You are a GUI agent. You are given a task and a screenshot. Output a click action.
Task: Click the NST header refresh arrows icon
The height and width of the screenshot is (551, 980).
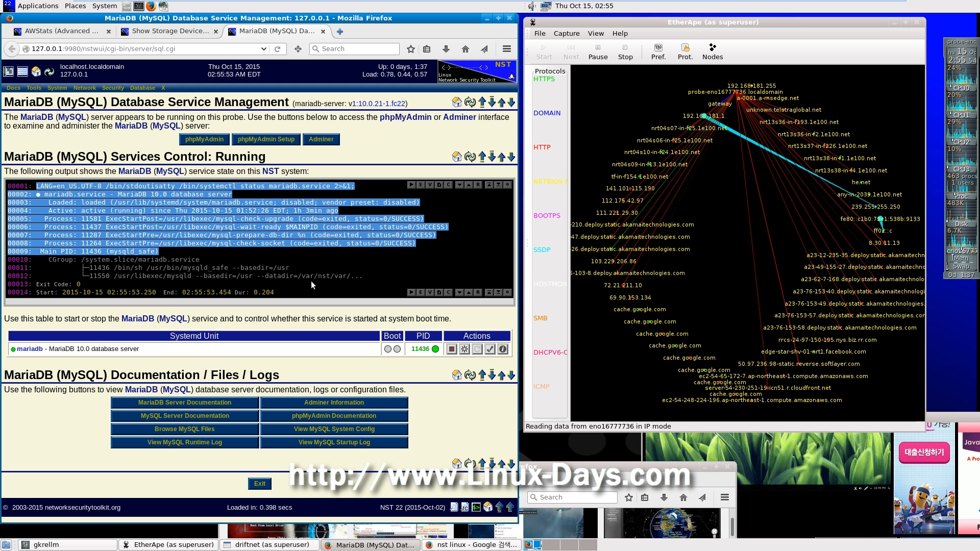50,71
